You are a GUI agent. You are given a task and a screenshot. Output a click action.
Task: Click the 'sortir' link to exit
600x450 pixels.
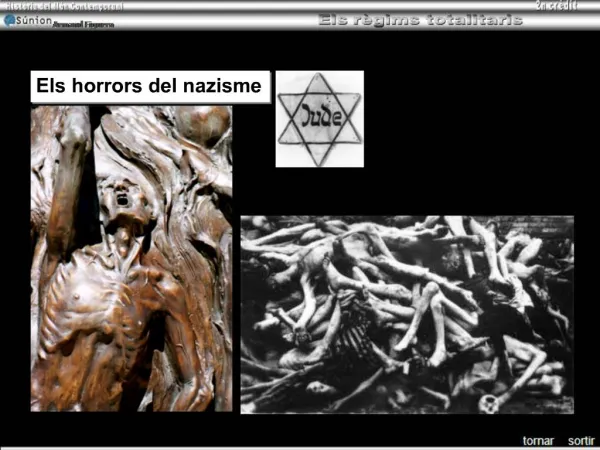point(581,441)
